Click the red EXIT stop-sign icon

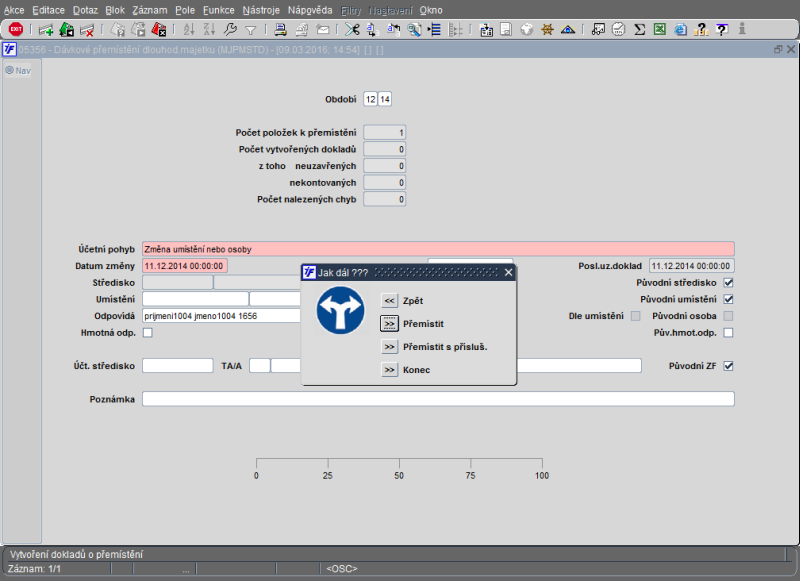tap(16, 30)
